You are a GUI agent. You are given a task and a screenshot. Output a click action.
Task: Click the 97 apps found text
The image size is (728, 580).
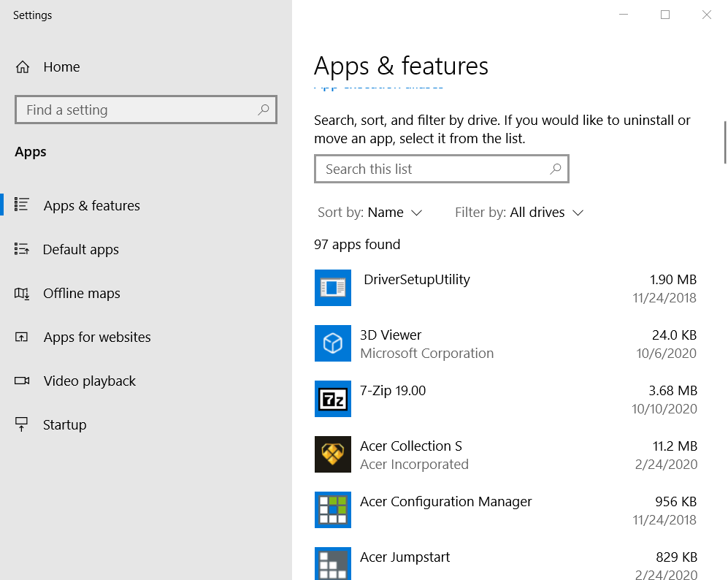[x=356, y=244]
